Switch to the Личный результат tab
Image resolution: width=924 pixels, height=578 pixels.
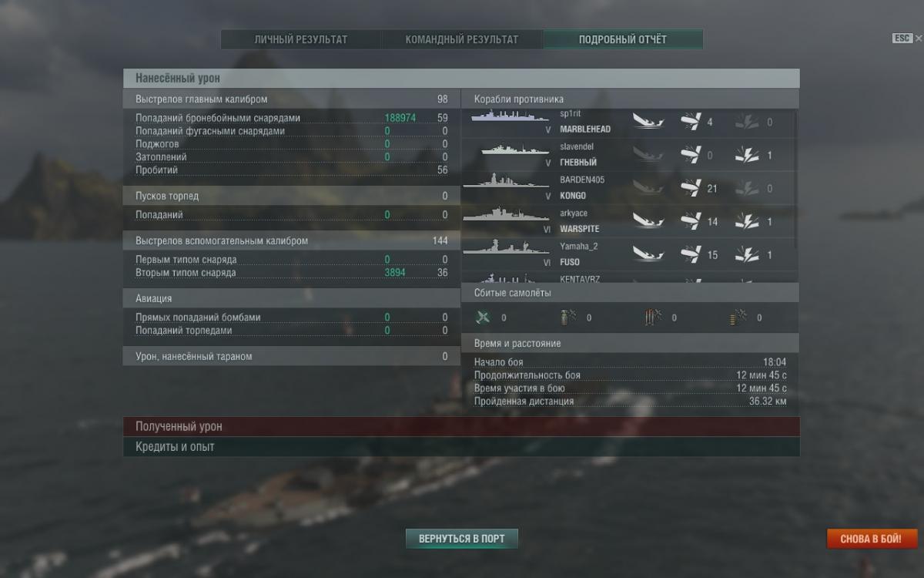click(301, 39)
